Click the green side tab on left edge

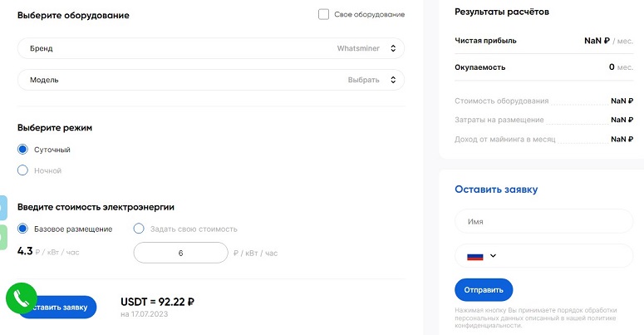click(x=3, y=237)
